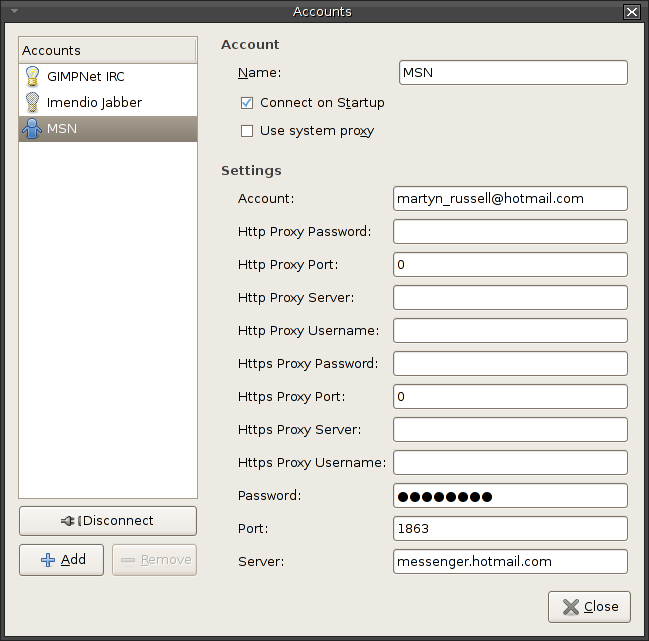649x641 pixels.
Task: Open the window menu arrow in the title bar
Action: tap(14, 11)
